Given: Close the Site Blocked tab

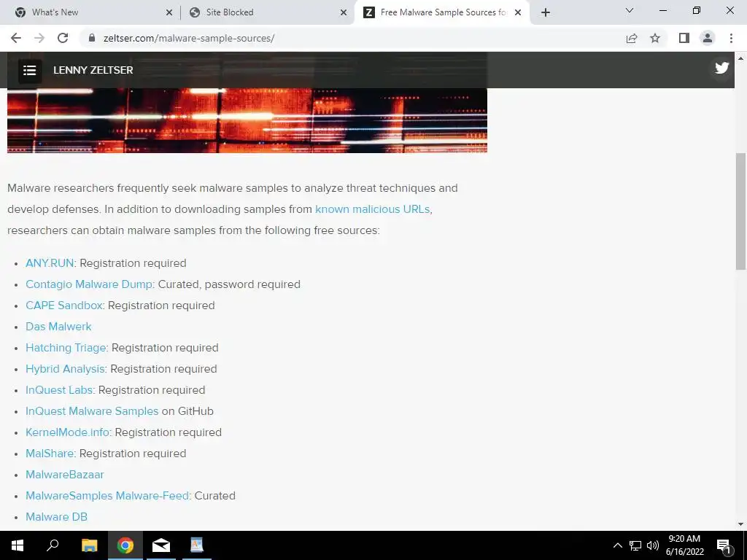Looking at the screenshot, I should point(344,13).
